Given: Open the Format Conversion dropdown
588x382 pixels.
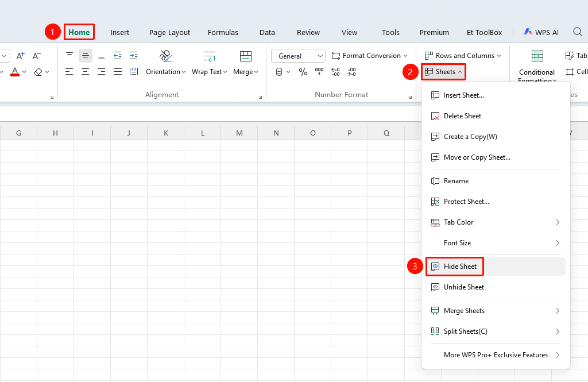Looking at the screenshot, I should pos(369,56).
